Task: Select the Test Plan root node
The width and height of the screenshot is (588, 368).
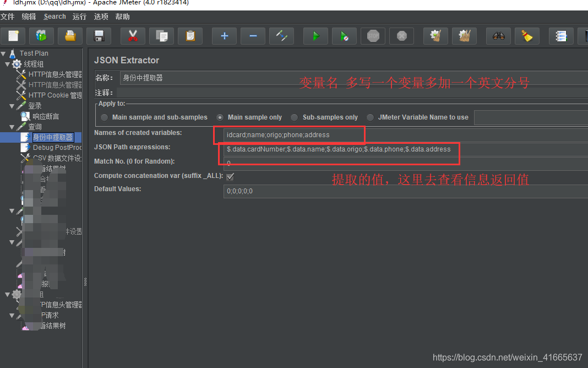Action: pyautogui.click(x=34, y=53)
